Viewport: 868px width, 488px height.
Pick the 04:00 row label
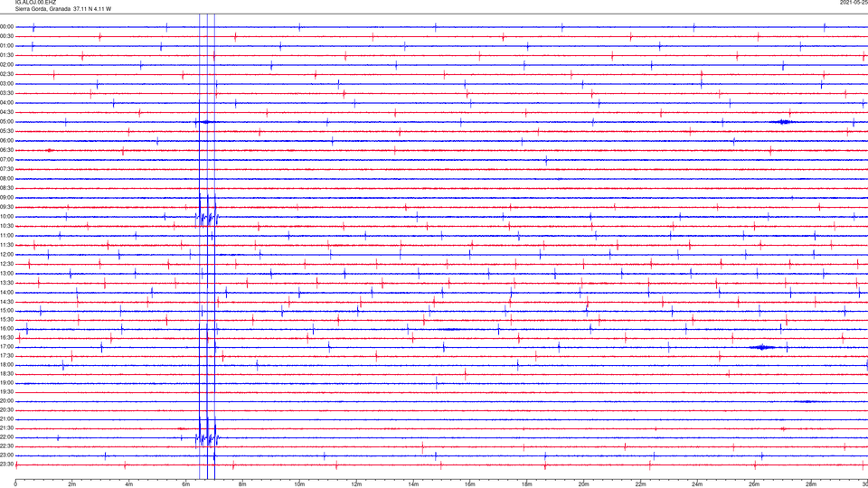7,103
